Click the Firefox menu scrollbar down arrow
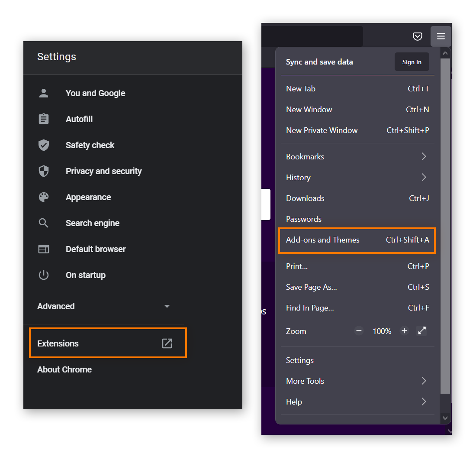The image size is (476, 463). point(445,418)
